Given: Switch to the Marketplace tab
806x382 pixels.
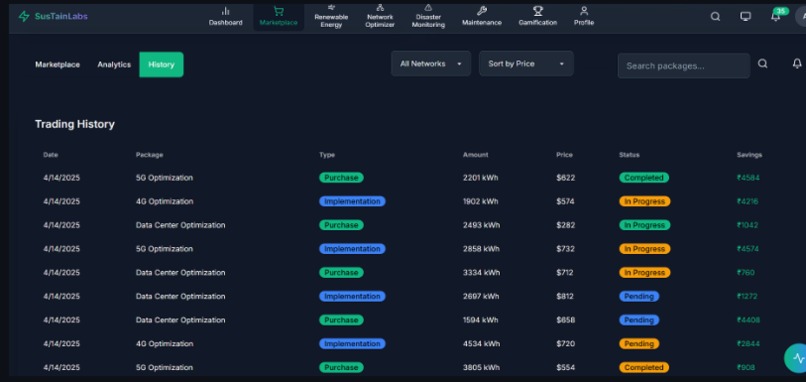Looking at the screenshot, I should coord(58,65).
